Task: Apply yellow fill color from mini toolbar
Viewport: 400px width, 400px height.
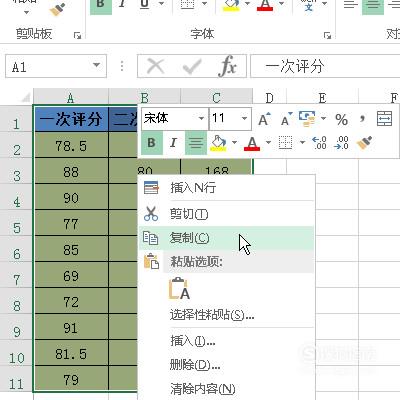Action: pyautogui.click(x=218, y=143)
